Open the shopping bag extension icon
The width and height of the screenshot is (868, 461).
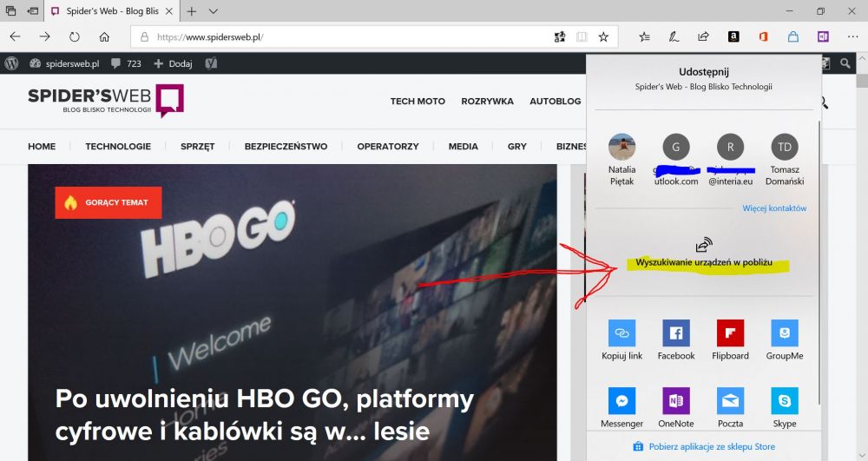click(793, 37)
